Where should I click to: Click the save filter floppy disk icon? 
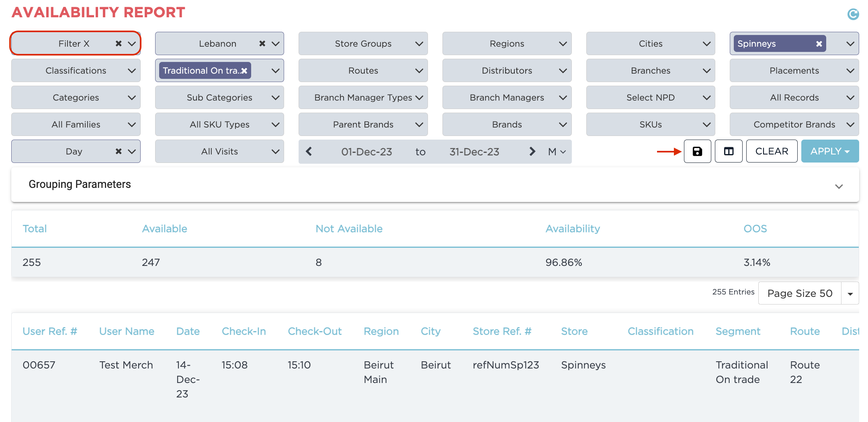[697, 151]
